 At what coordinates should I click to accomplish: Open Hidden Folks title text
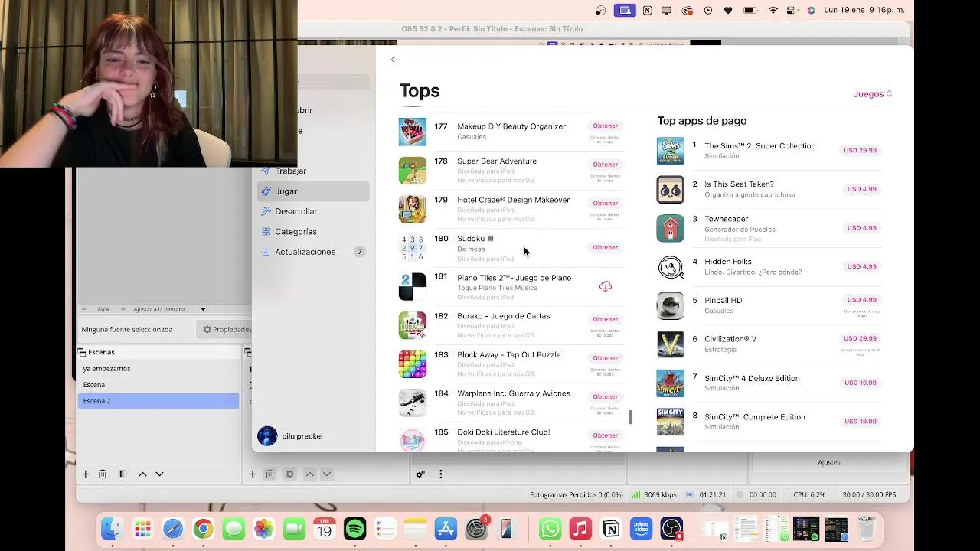727,262
